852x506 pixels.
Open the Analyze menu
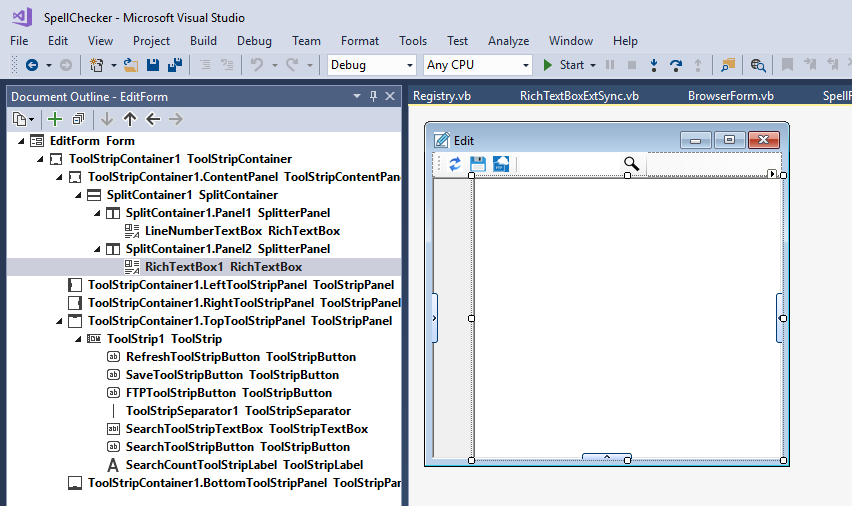[x=509, y=41]
